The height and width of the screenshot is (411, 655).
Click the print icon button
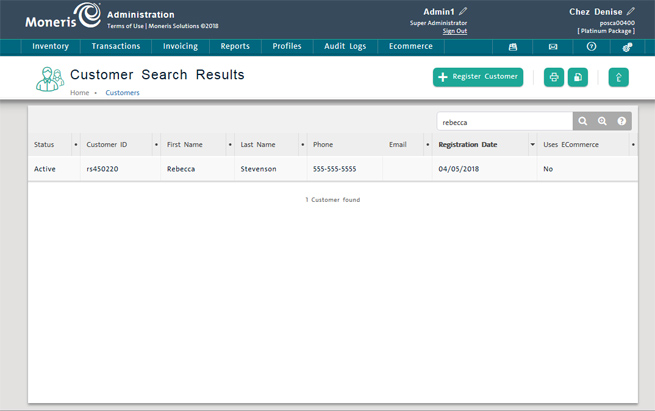point(554,77)
